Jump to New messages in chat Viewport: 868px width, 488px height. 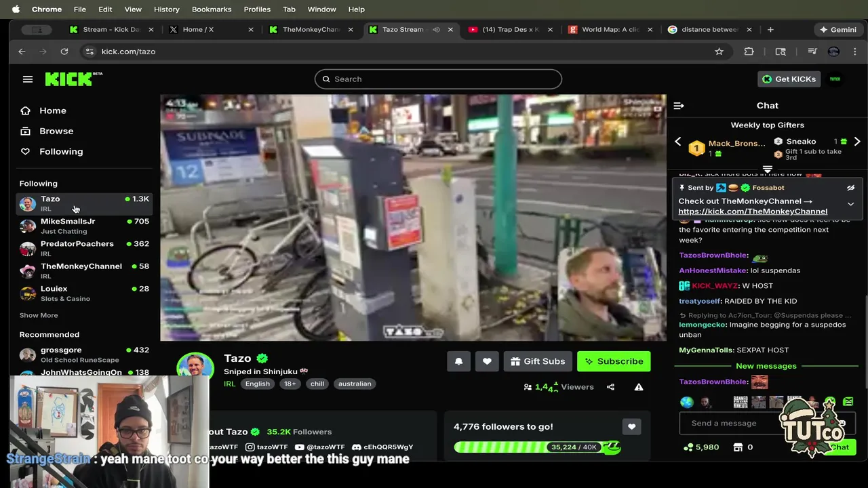(x=766, y=366)
